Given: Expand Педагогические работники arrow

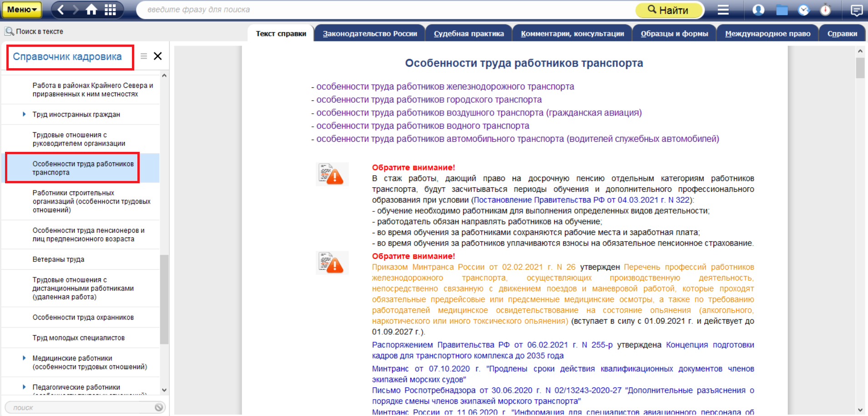Looking at the screenshot, I should (24, 387).
